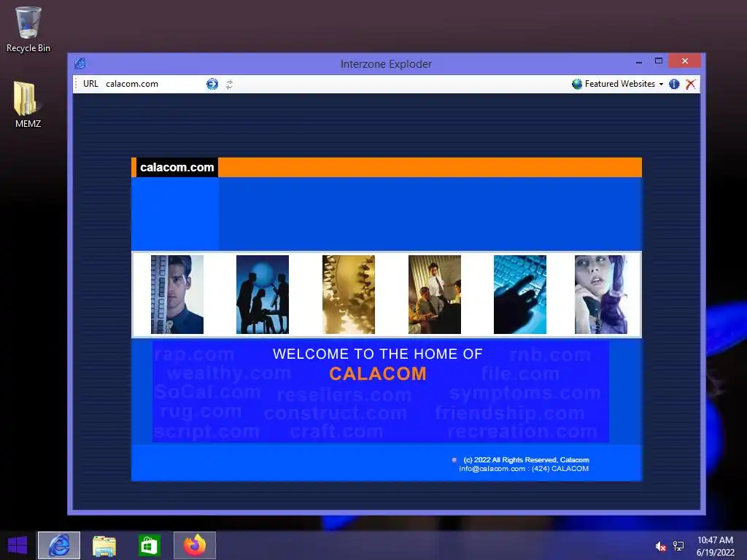
Task: Click the red X icon in toolbar
Action: pos(690,85)
